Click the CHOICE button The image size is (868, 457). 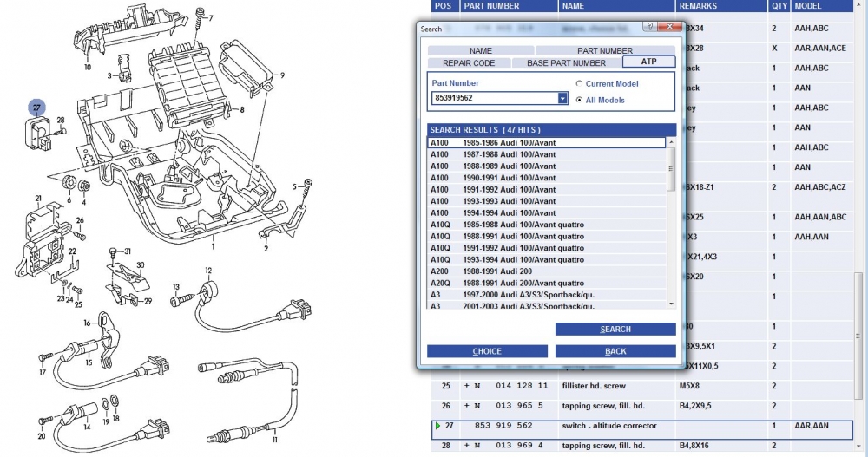[487, 351]
